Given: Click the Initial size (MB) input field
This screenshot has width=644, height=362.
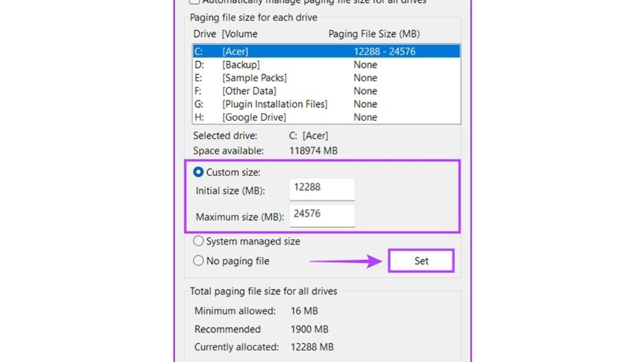Looking at the screenshot, I should tap(321, 189).
